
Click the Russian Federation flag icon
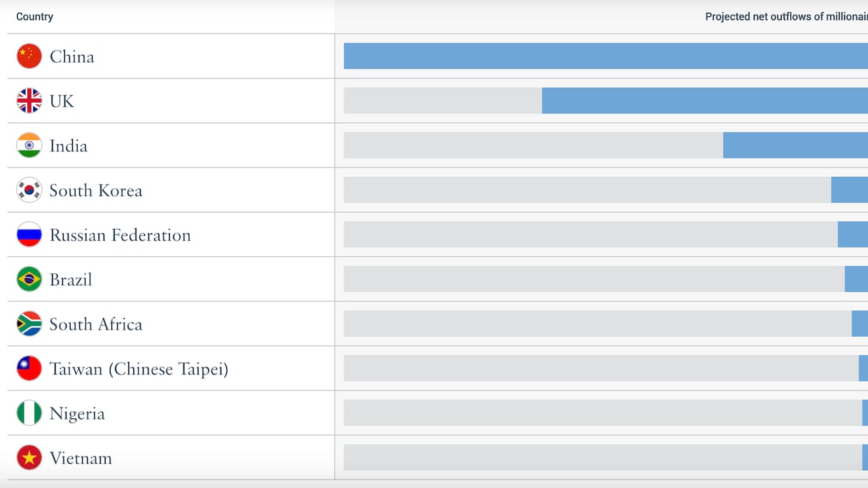(x=29, y=235)
